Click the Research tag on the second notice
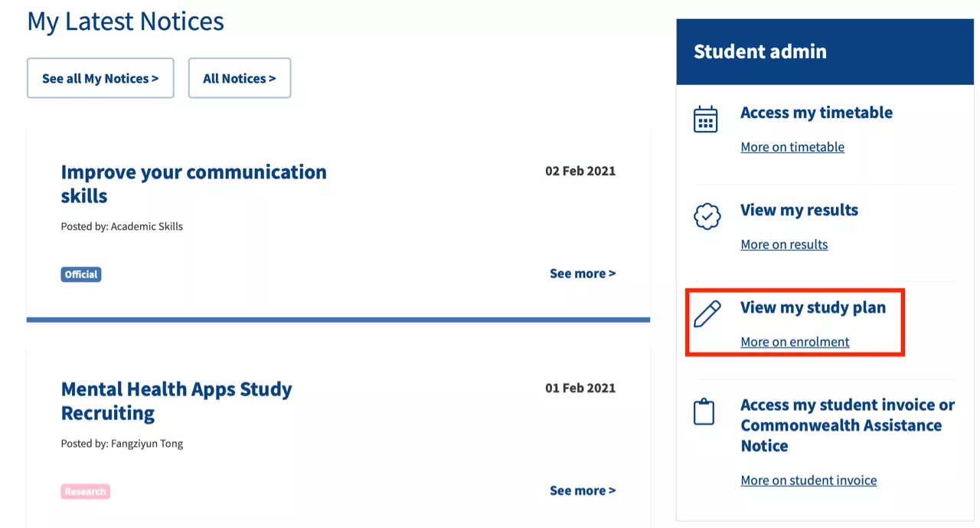The image size is (980, 528). click(85, 490)
